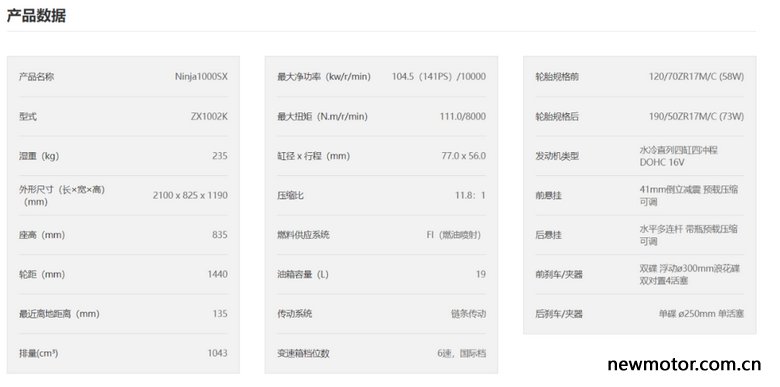
Task: Click the 型式 label
Action: [28, 116]
